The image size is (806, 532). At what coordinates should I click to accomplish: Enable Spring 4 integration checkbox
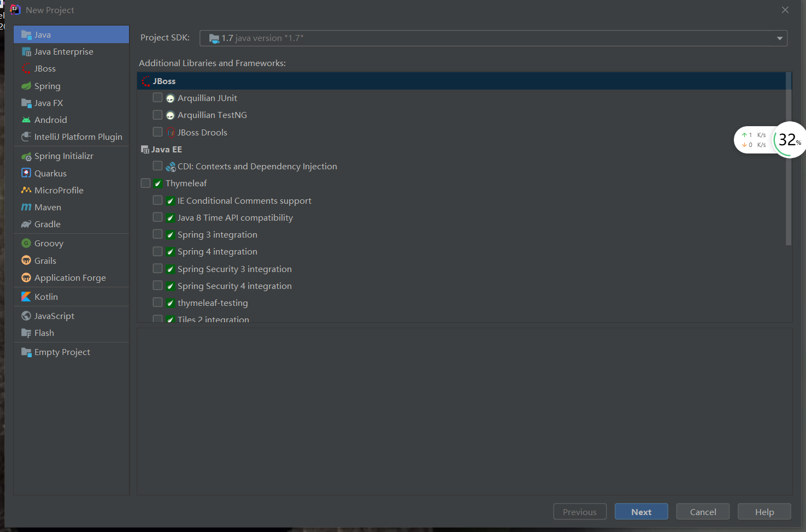(x=157, y=251)
